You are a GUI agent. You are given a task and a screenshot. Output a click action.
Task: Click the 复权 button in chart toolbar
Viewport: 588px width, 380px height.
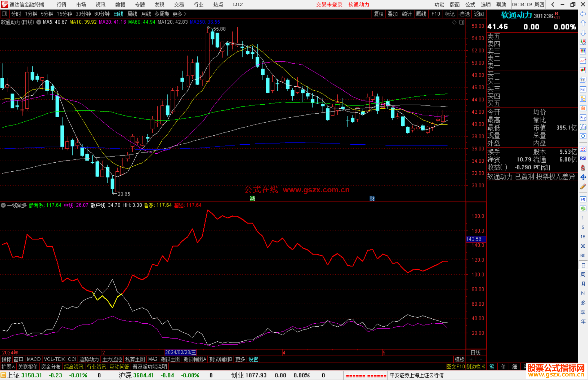379,14
